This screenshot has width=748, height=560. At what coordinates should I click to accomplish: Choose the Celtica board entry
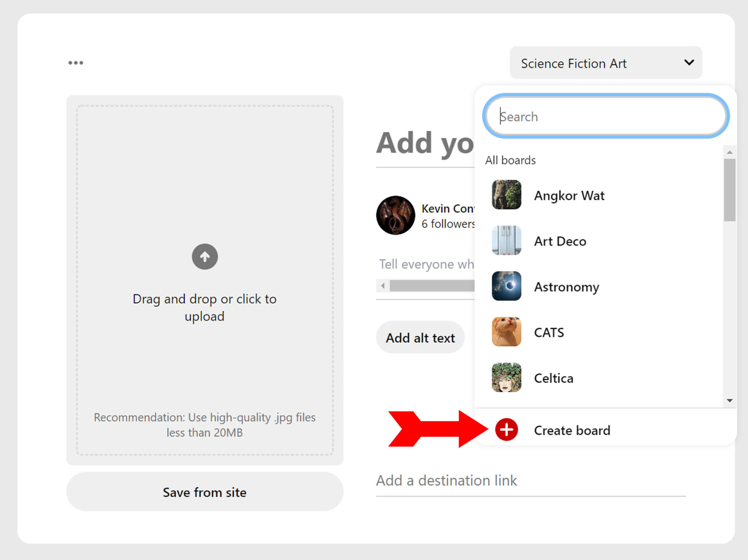point(553,378)
